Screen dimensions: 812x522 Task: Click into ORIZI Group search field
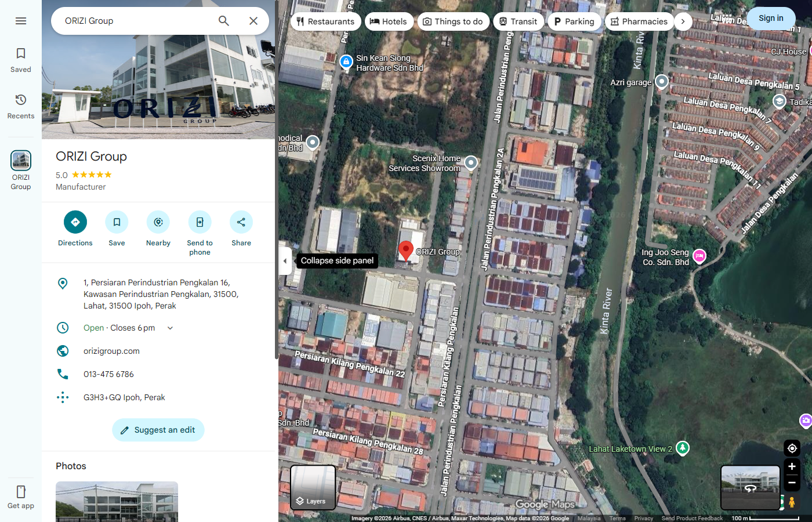[x=135, y=21]
